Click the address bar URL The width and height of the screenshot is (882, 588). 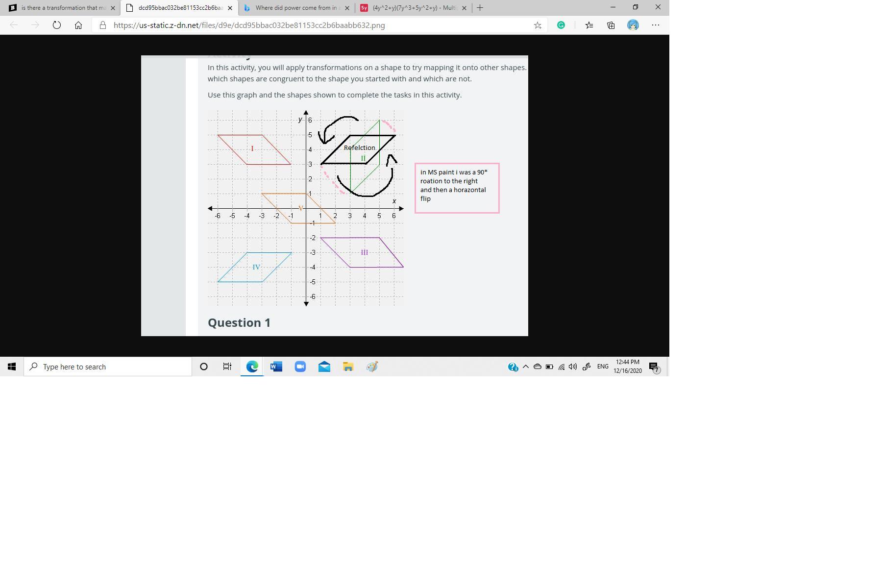[249, 25]
